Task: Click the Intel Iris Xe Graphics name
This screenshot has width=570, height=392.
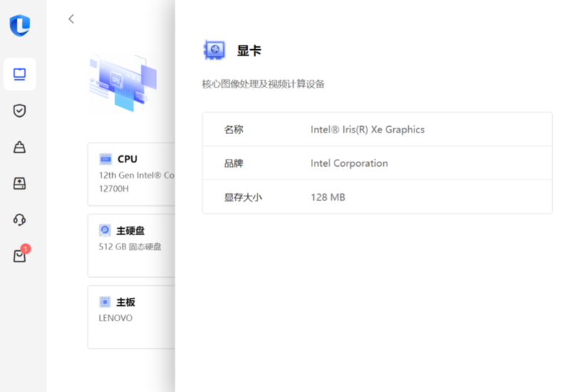Action: tap(367, 130)
